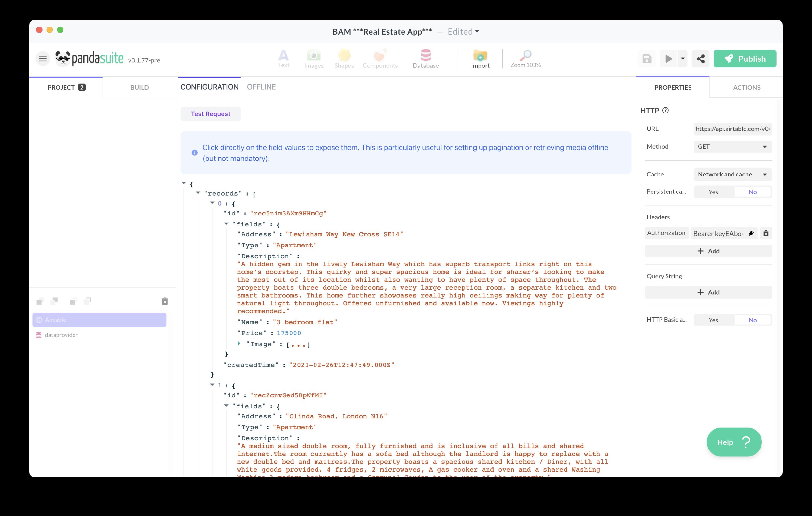Open the Database tool

tap(425, 58)
